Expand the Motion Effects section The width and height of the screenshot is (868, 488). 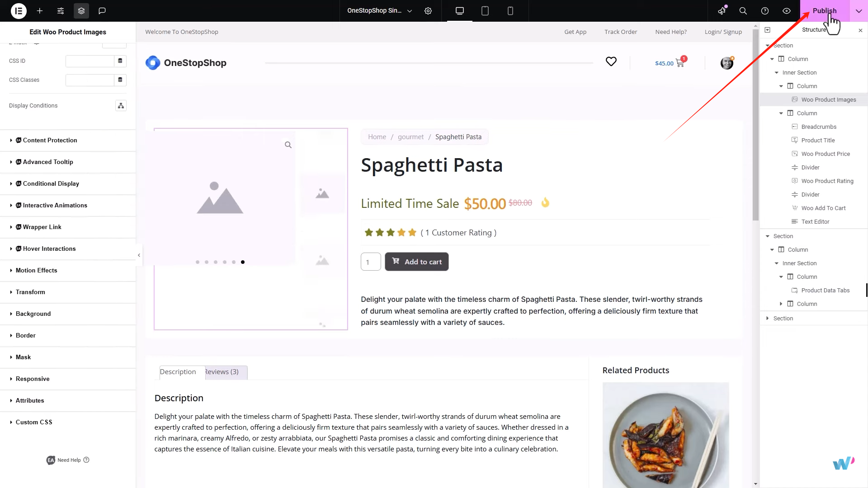pos(36,270)
